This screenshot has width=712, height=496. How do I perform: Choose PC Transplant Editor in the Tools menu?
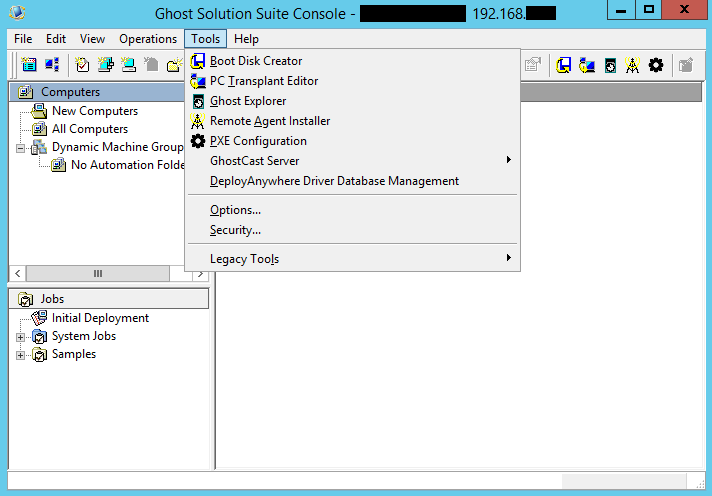(353, 81)
